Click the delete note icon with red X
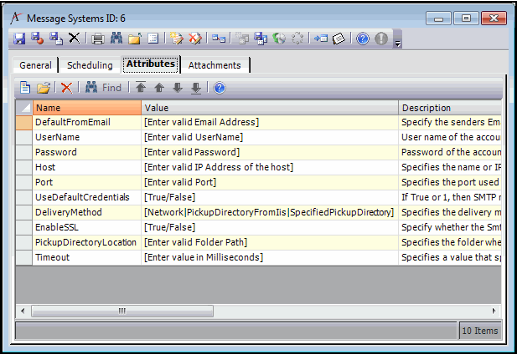 tap(195, 39)
